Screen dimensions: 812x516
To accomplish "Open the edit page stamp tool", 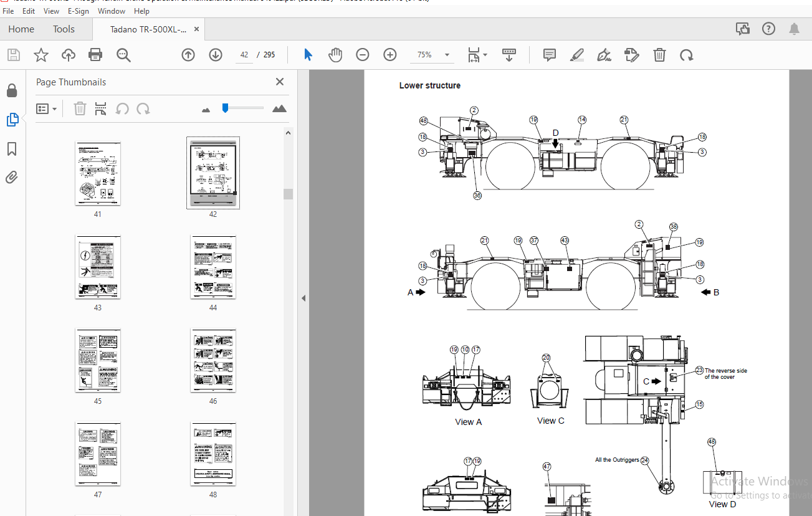I will [632, 55].
